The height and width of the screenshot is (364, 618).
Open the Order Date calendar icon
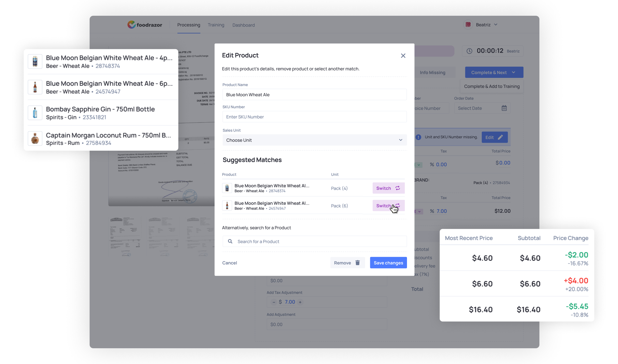(504, 108)
